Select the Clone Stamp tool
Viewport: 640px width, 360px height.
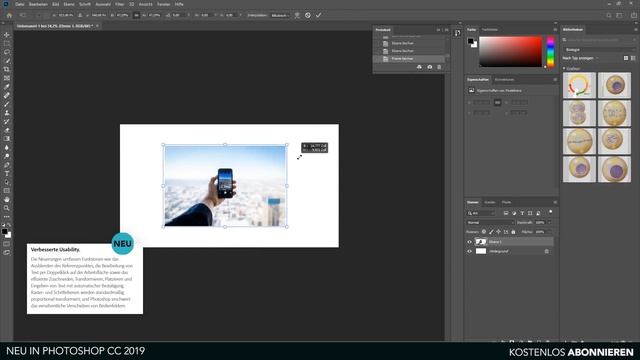tap(7, 113)
